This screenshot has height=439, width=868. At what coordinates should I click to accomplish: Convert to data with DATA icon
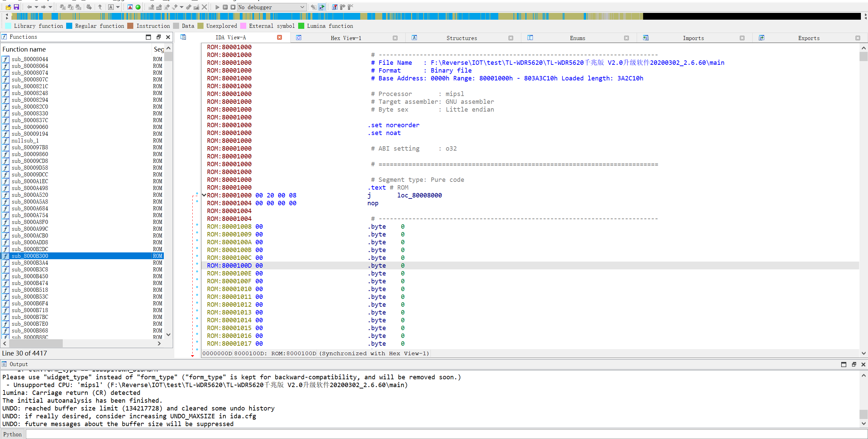(159, 7)
